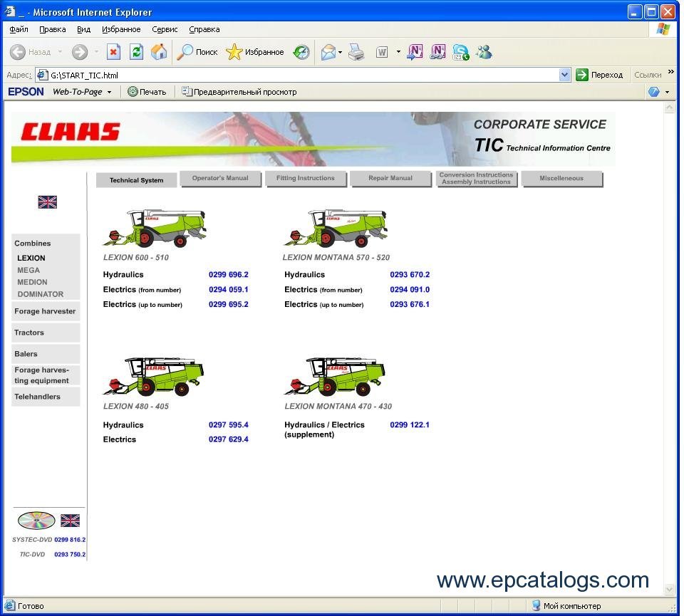Click the OneNote linked notes icon

pos(437,52)
